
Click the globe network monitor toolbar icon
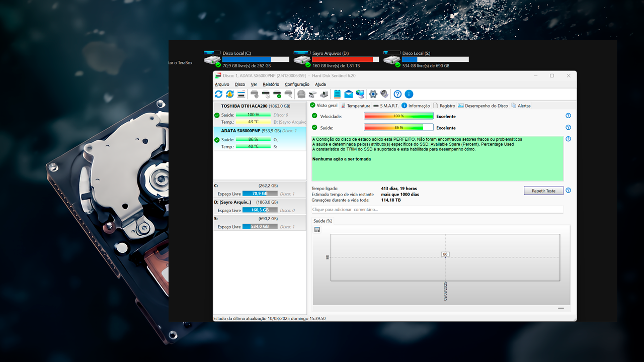click(360, 94)
